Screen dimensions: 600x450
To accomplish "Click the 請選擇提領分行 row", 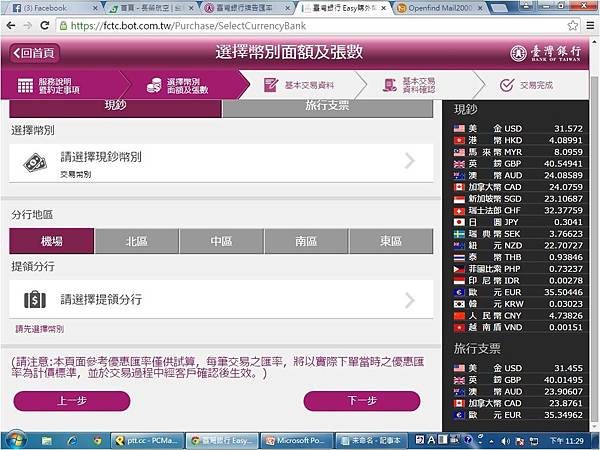I will click(x=221, y=300).
